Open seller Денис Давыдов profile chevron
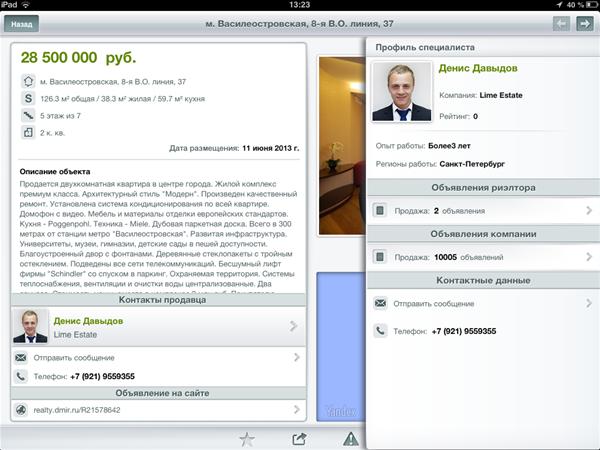The height and width of the screenshot is (450, 600). coord(293,326)
